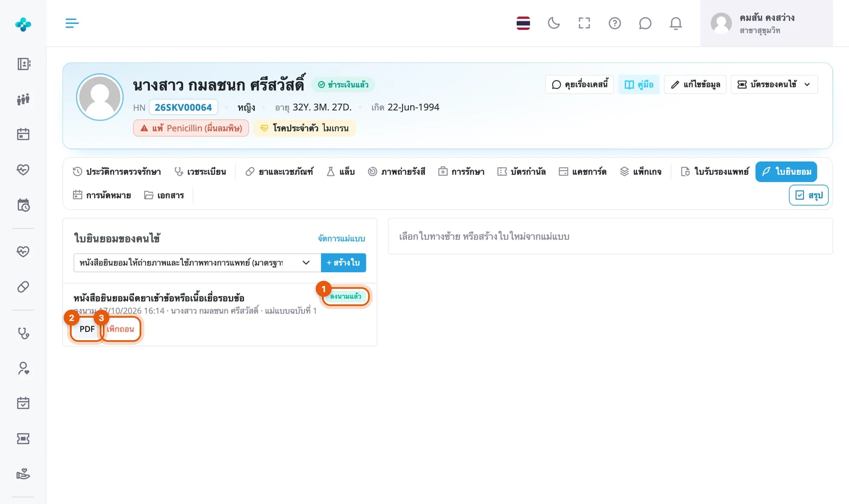Toggle dark mode moon icon
Viewport: 849px width, 504px height.
[x=554, y=23]
